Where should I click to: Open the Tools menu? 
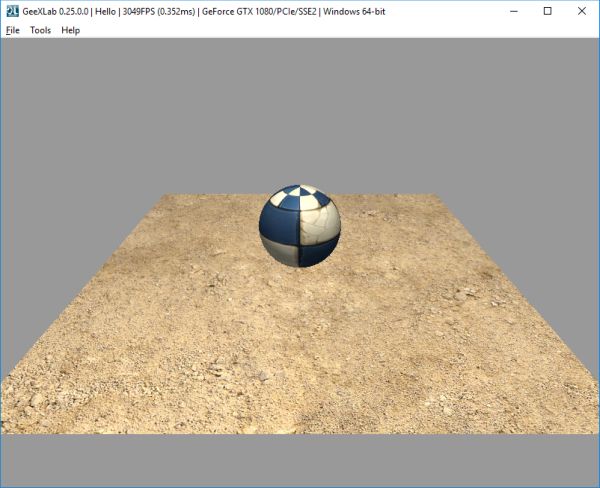(x=41, y=30)
